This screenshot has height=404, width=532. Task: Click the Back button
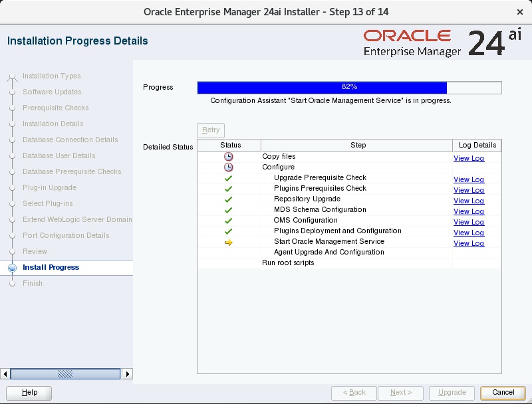tap(354, 393)
